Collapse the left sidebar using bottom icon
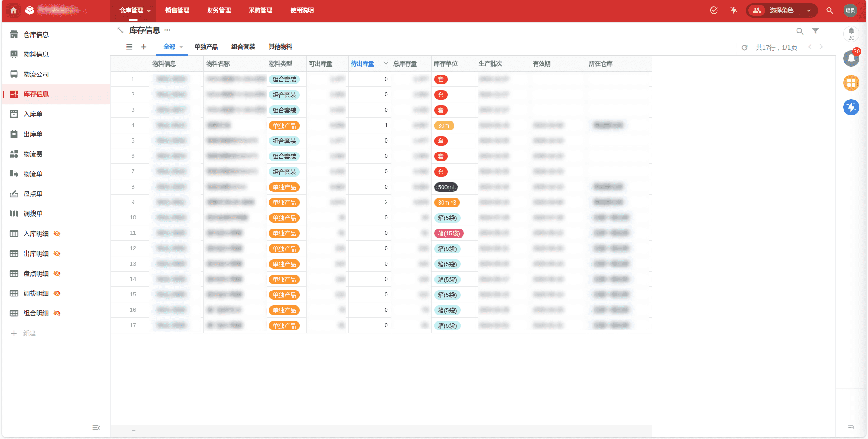868x439 pixels. (x=96, y=428)
